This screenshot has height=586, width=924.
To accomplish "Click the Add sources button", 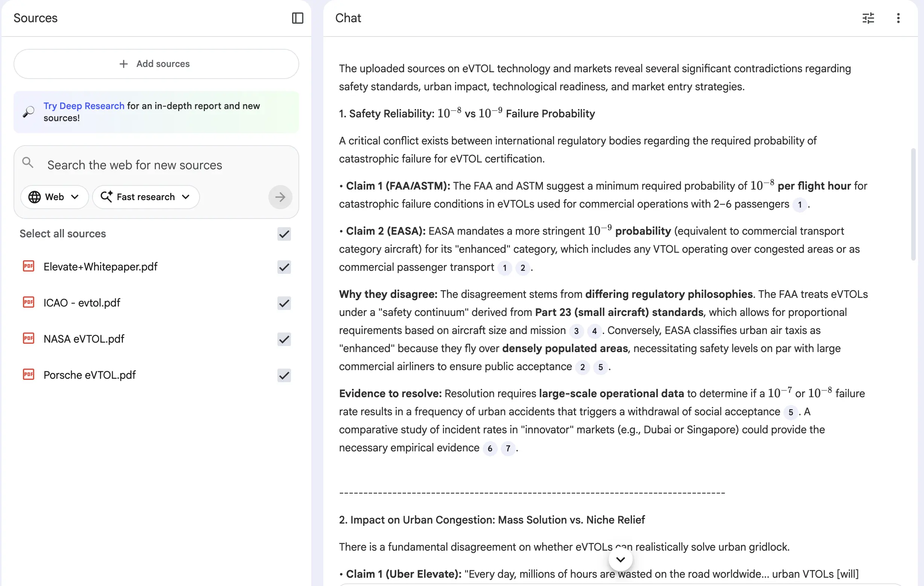I will [156, 64].
